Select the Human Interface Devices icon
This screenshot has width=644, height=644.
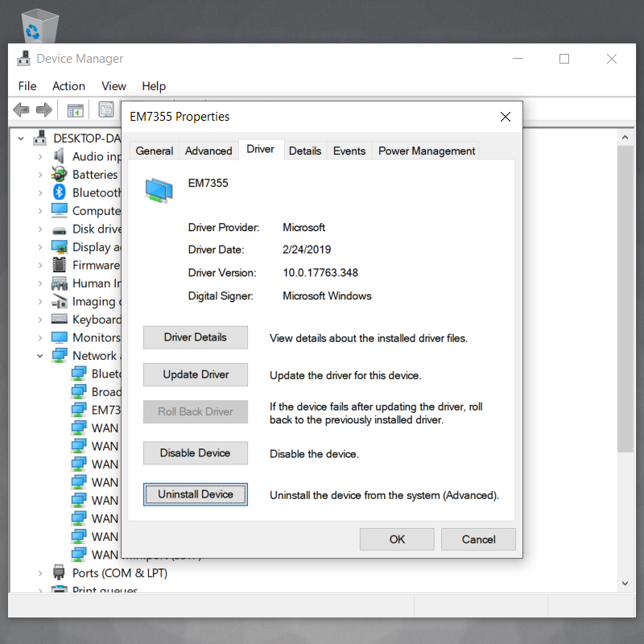click(x=59, y=283)
